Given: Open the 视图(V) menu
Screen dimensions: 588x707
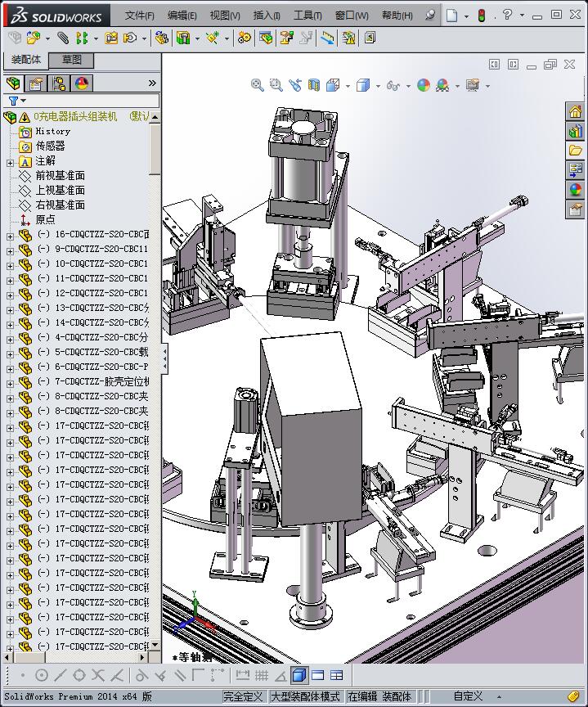Looking at the screenshot, I should [225, 16].
